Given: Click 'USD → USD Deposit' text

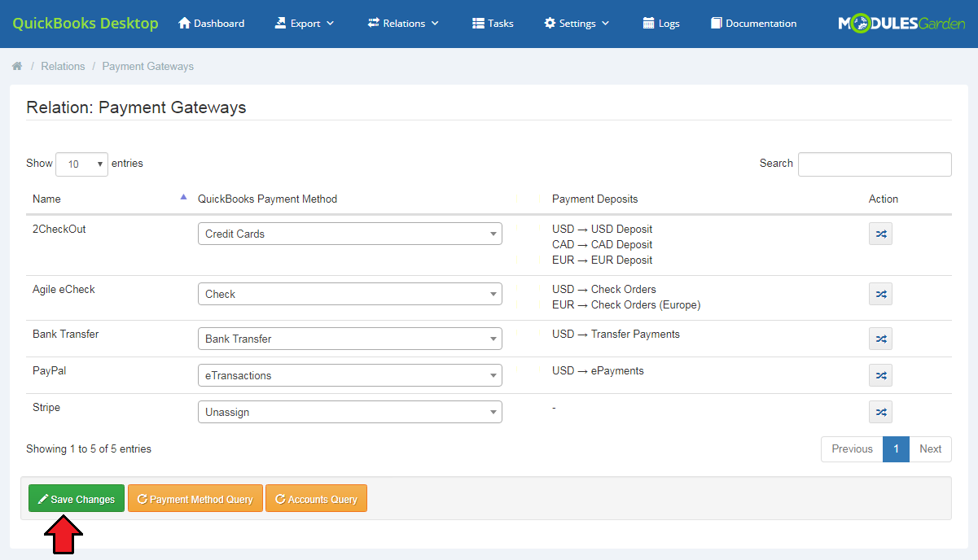Looking at the screenshot, I should pyautogui.click(x=602, y=229).
